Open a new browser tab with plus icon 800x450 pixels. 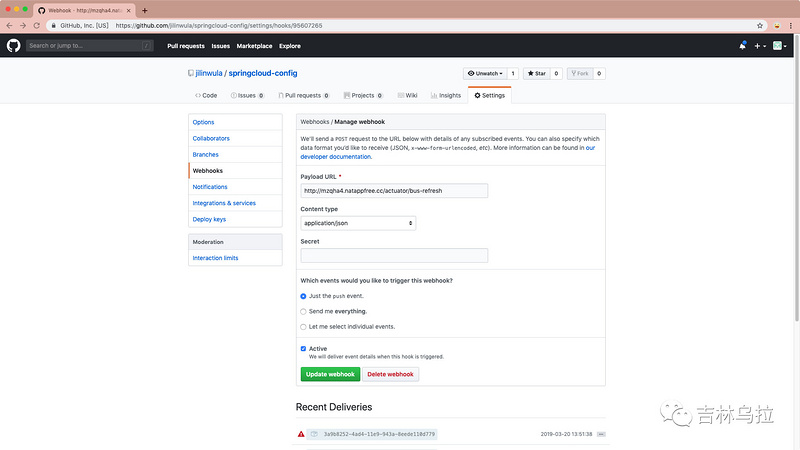coord(145,10)
